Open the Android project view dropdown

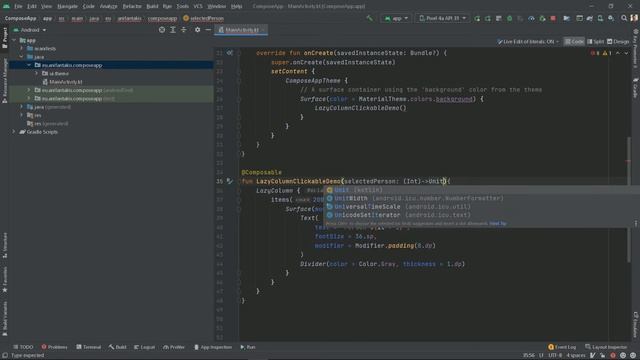tap(30, 30)
